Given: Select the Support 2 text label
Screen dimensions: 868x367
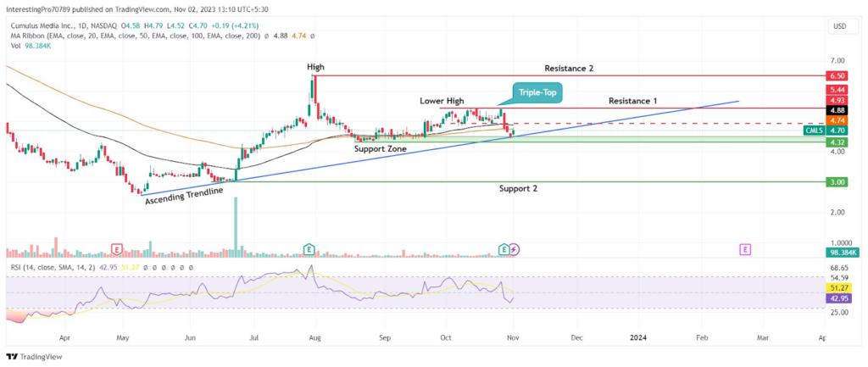Looking at the screenshot, I should (x=518, y=188).
